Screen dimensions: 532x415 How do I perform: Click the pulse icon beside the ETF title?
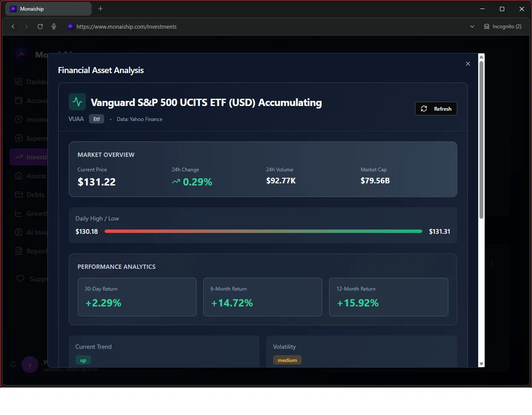coord(77,102)
